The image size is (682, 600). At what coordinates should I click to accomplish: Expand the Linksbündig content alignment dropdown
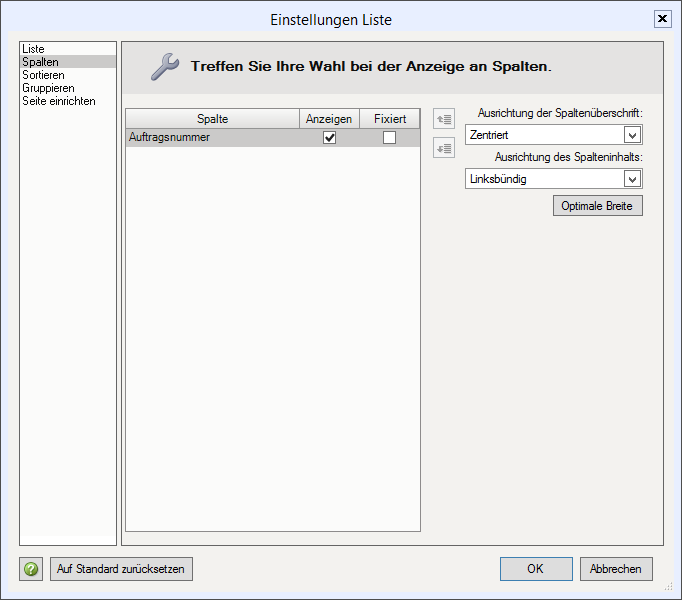coord(632,179)
